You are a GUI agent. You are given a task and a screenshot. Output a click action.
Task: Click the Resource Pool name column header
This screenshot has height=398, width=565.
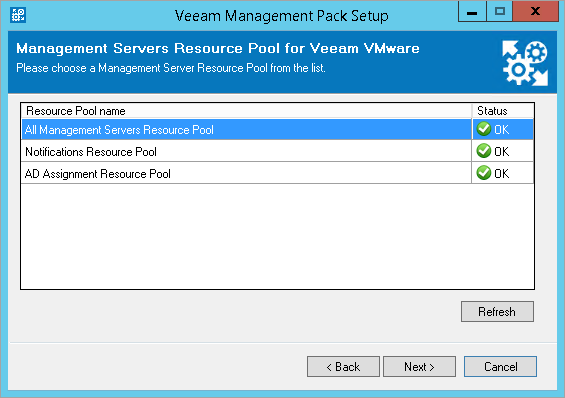[246, 111]
